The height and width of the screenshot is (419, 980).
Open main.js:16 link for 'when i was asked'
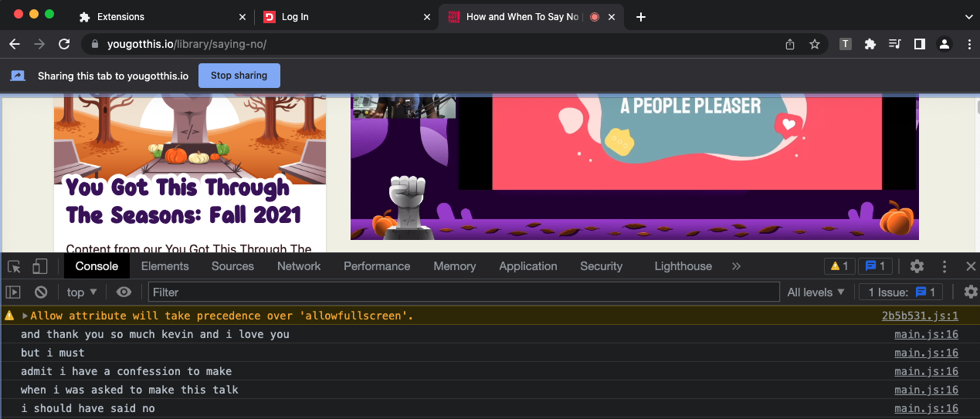(x=926, y=390)
